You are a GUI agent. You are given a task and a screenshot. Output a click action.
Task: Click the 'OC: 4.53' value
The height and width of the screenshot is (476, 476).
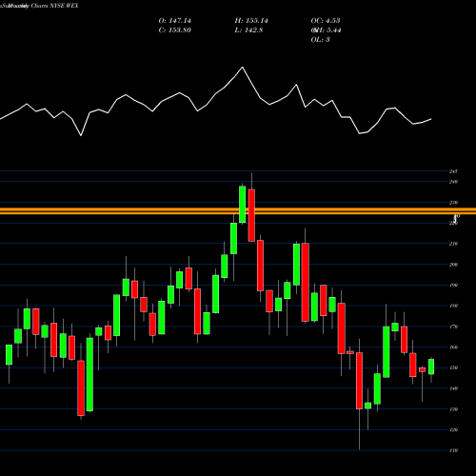click(x=326, y=21)
